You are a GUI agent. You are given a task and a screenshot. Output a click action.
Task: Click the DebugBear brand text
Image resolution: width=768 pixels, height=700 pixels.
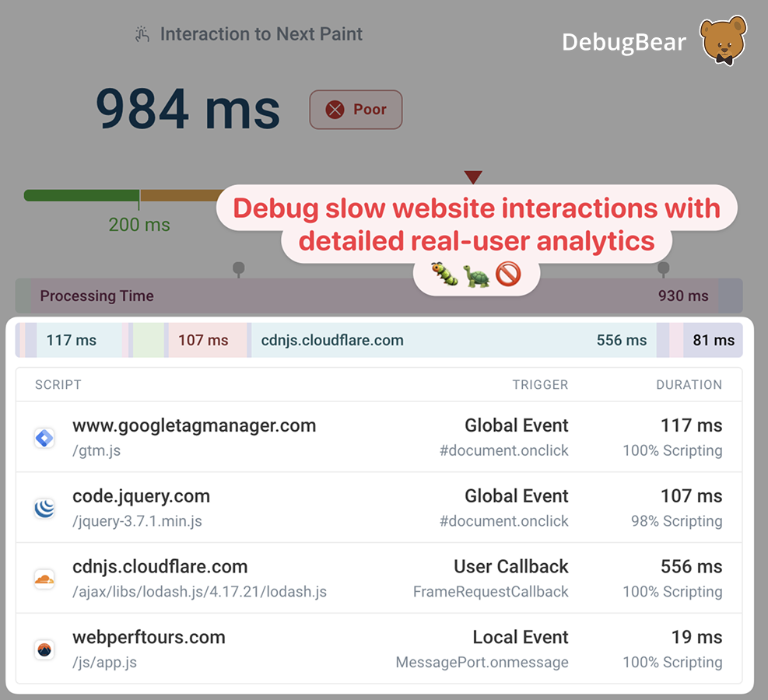(624, 42)
